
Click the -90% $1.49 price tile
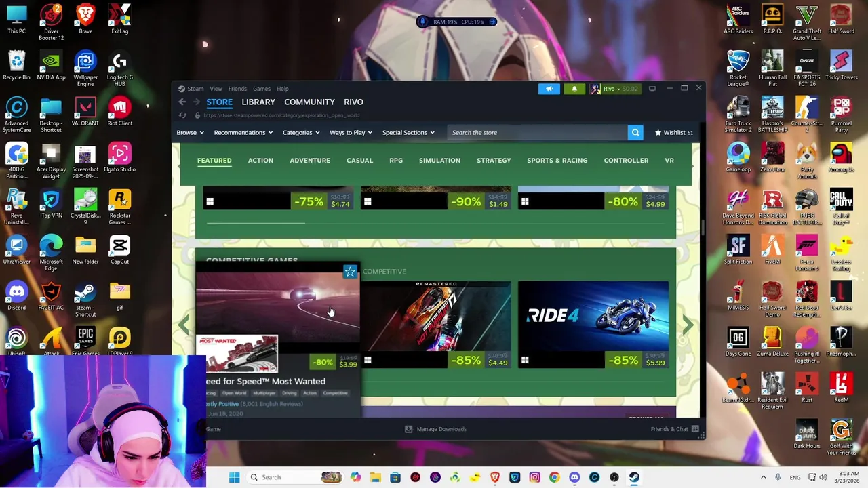480,201
